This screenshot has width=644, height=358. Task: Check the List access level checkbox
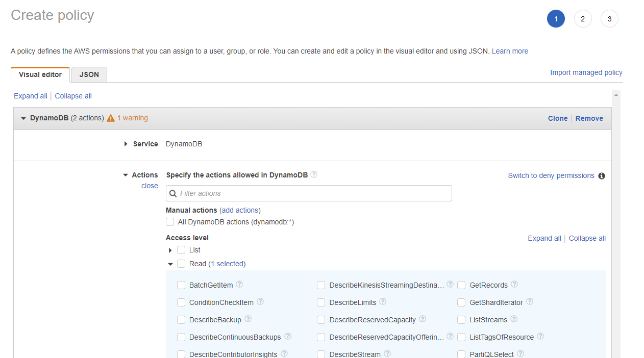[x=181, y=250]
